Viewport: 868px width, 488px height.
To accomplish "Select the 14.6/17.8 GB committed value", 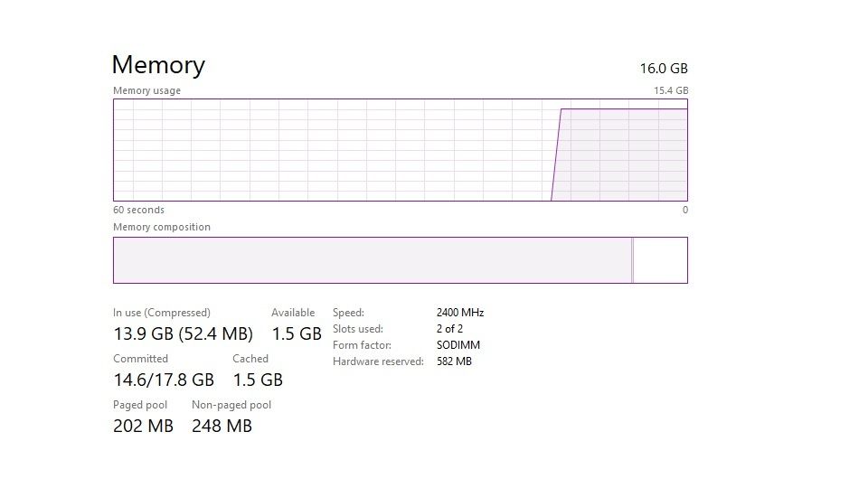I will tap(164, 380).
